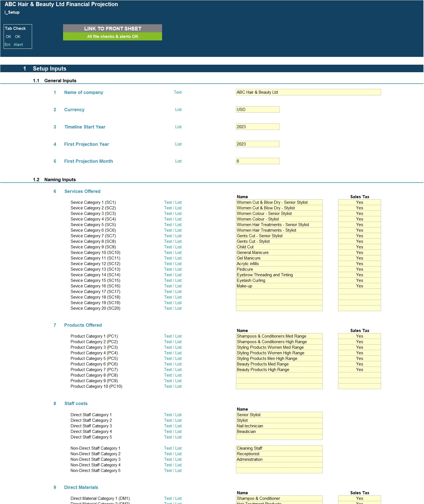This screenshot has width=424, height=504.
Task: Open the First Projection Year list
Action: click(257, 144)
